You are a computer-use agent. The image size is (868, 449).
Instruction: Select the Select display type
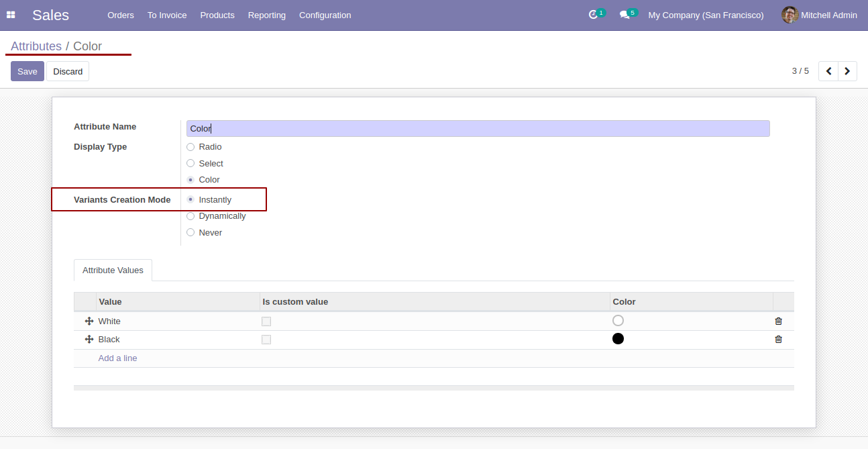pos(191,163)
